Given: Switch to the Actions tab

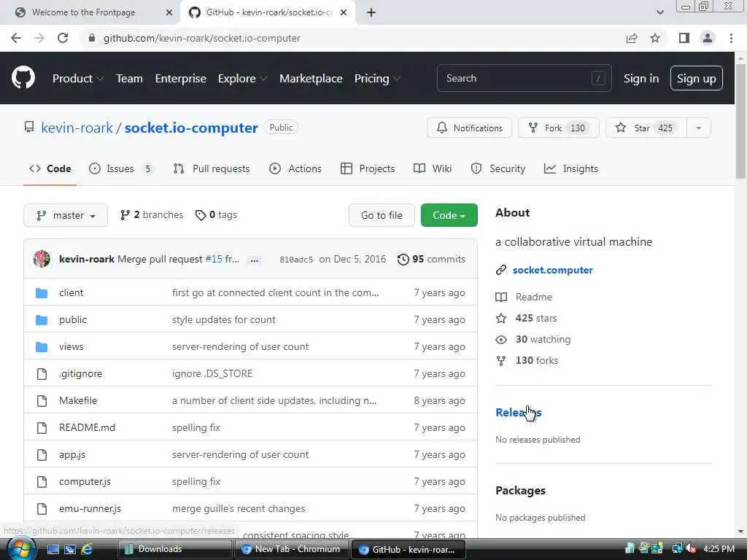Looking at the screenshot, I should tap(295, 168).
